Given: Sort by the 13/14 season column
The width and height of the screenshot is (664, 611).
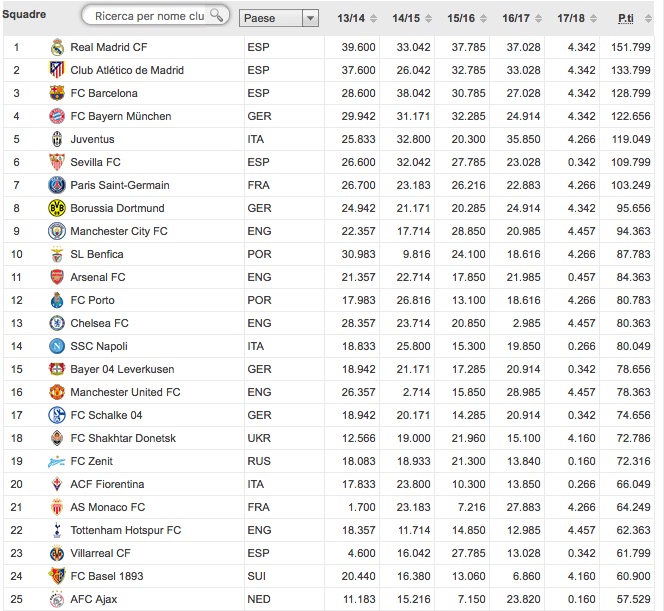Looking at the screenshot, I should 350,18.
